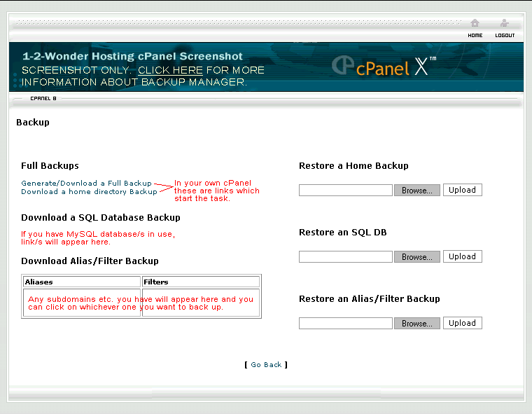Click the Restore a Home Backup file field
532x414 pixels.
tap(345, 191)
